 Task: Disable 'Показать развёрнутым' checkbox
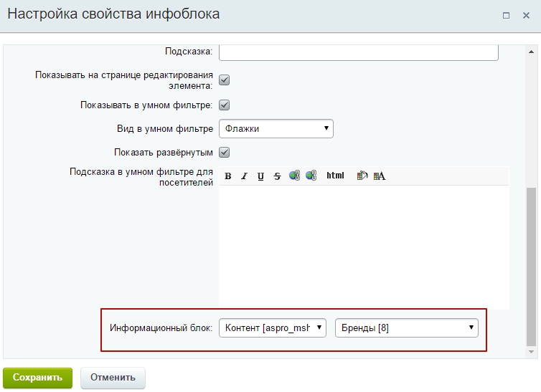224,152
